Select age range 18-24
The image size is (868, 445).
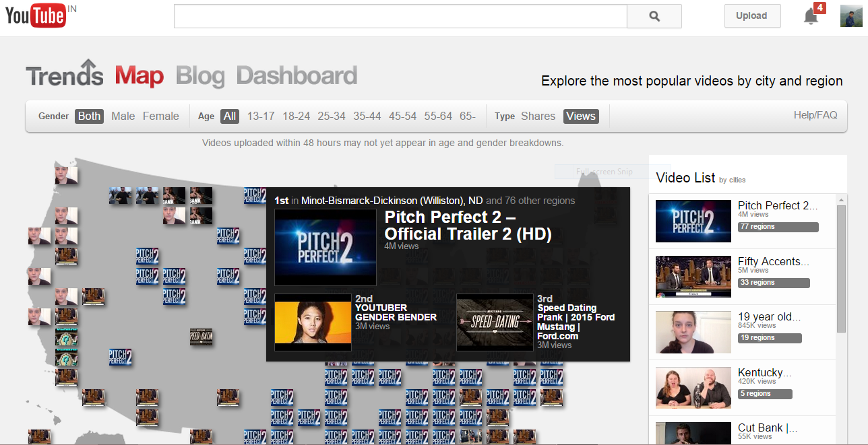click(296, 116)
